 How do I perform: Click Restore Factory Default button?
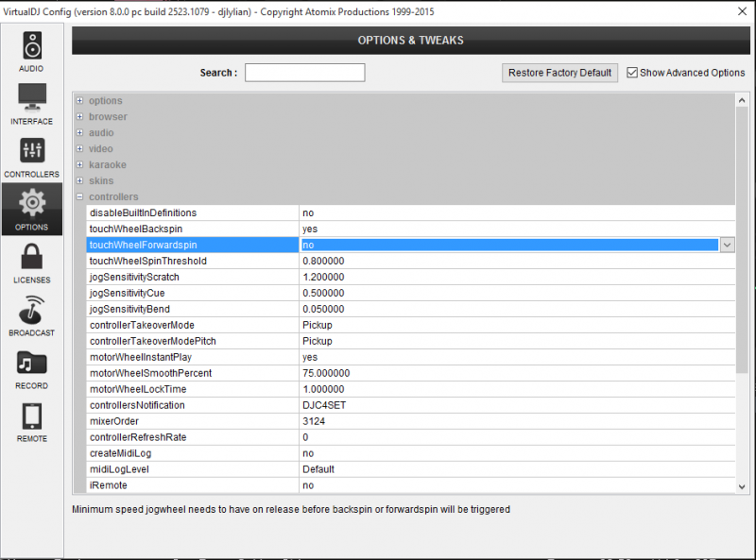(559, 73)
